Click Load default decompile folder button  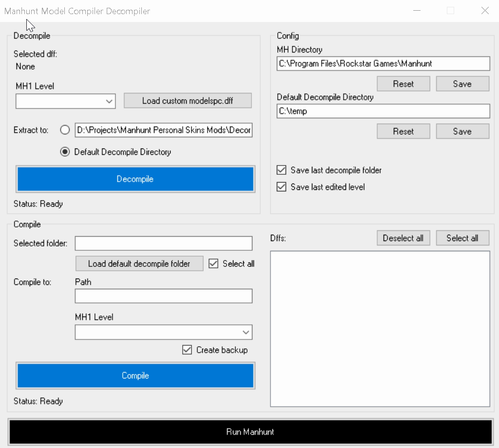pos(139,263)
